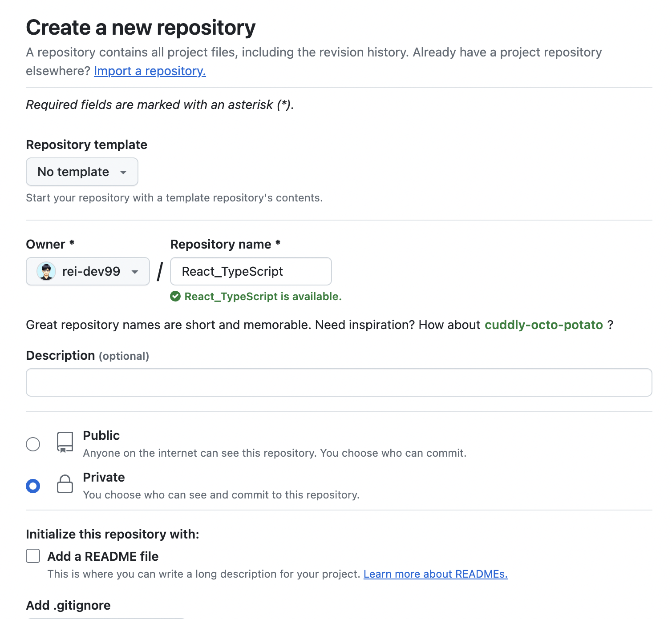Image resolution: width=672 pixels, height=619 pixels.
Task: Enable the Add a README file checkbox
Action: tap(33, 556)
